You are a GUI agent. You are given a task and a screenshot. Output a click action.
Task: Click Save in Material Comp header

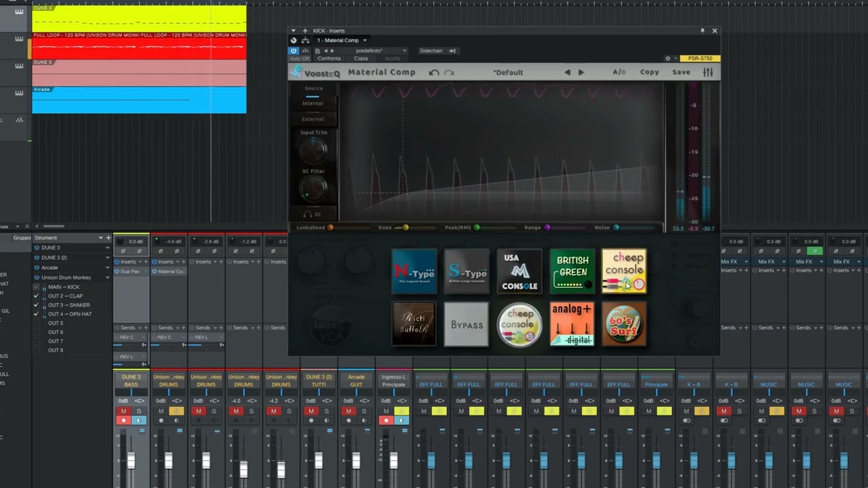pos(682,73)
